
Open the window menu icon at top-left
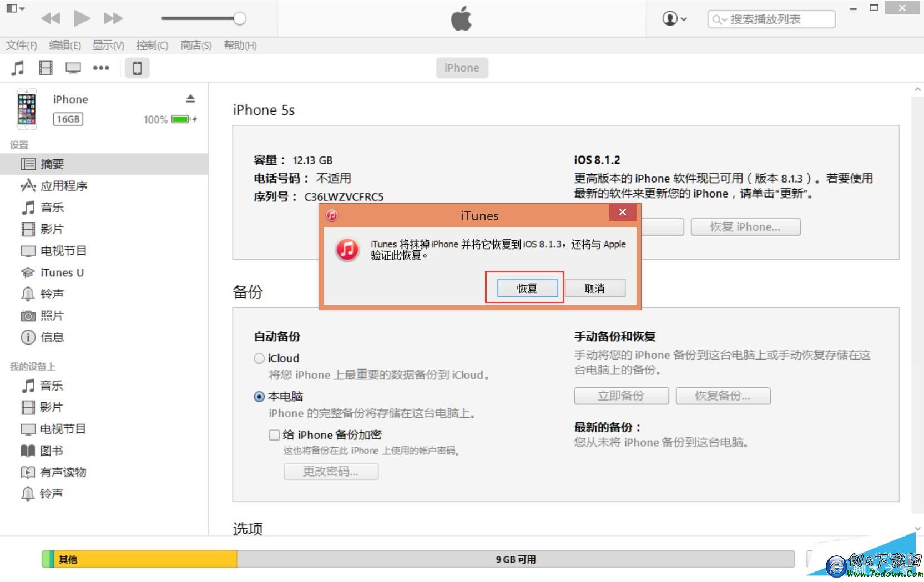click(15, 8)
